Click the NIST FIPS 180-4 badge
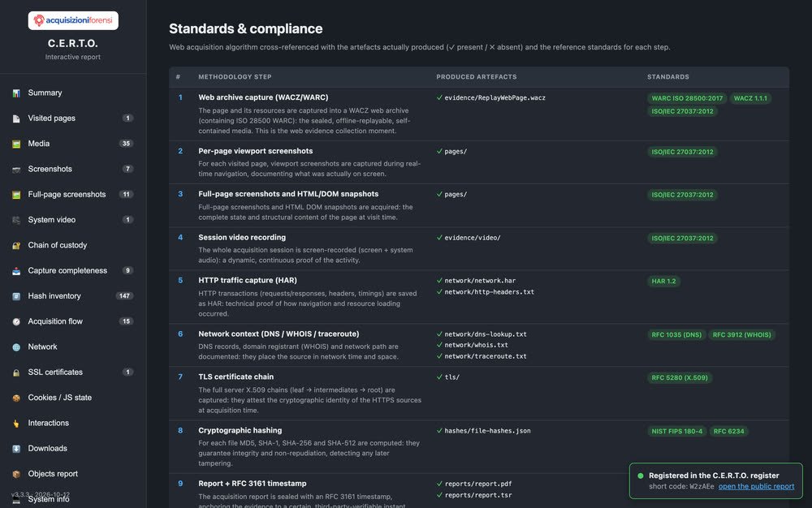Image resolution: width=812 pixels, height=508 pixels. coord(677,431)
